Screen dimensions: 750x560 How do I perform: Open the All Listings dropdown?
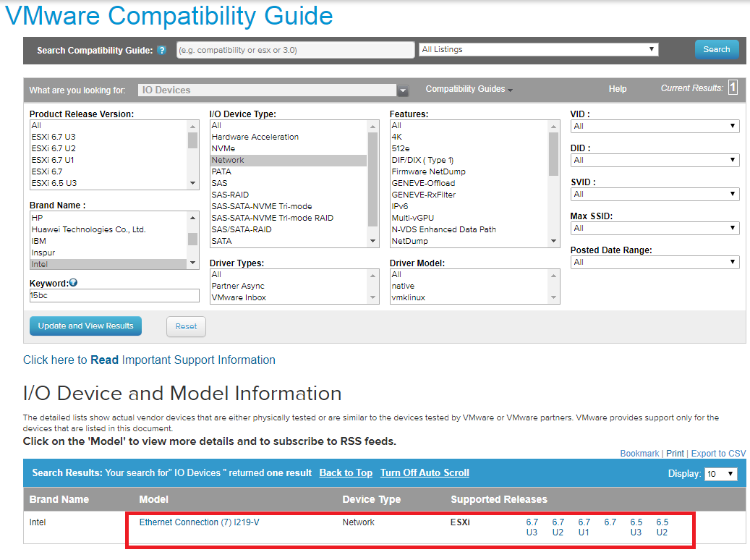pyautogui.click(x=539, y=49)
